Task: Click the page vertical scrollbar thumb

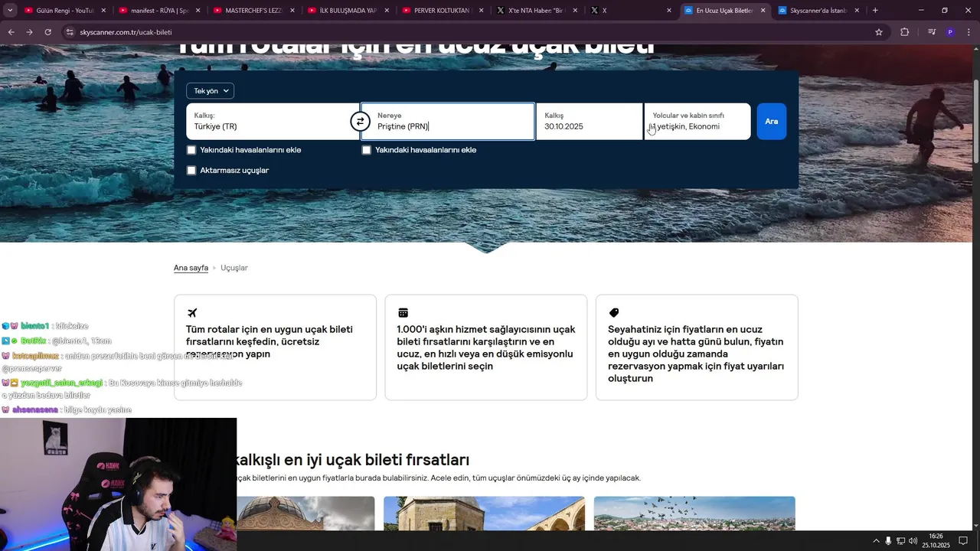Action: pos(975,121)
